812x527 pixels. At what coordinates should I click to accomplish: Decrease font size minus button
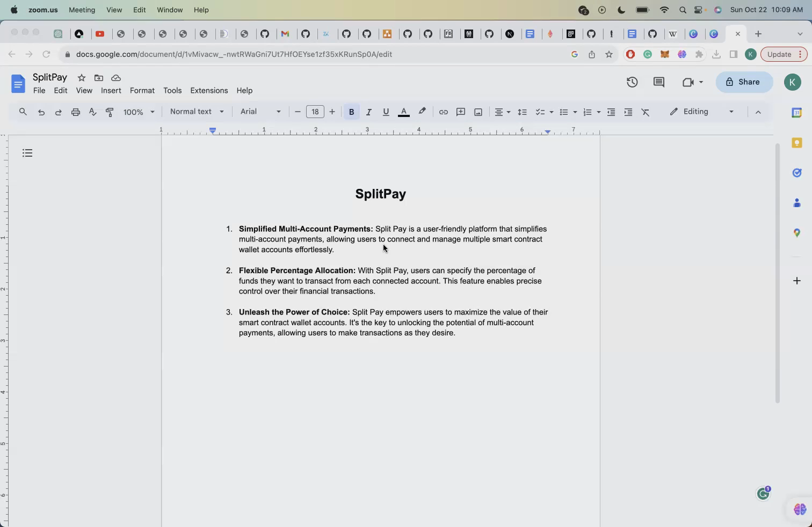point(298,112)
